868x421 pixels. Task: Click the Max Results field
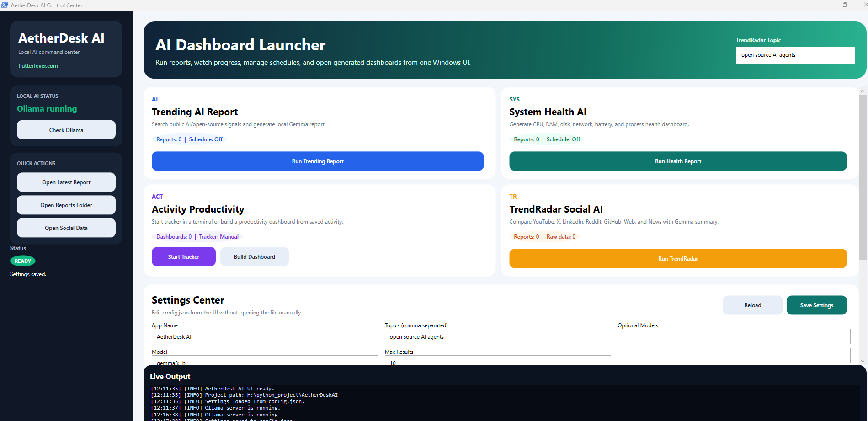point(498,360)
